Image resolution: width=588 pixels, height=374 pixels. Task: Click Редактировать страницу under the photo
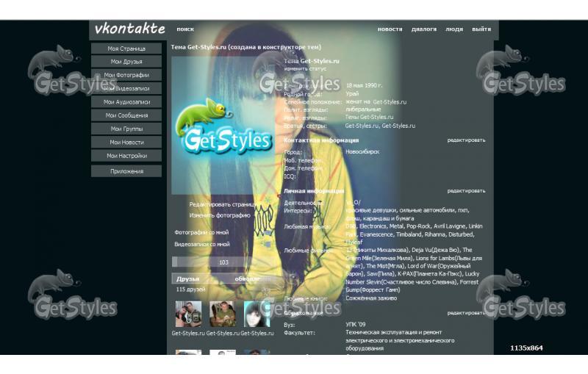(220, 204)
